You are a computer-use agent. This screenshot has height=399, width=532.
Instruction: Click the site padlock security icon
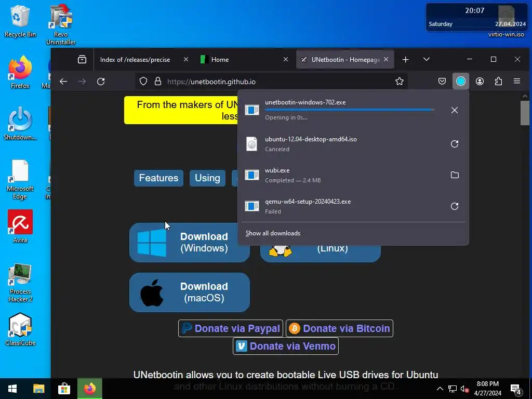(158, 82)
